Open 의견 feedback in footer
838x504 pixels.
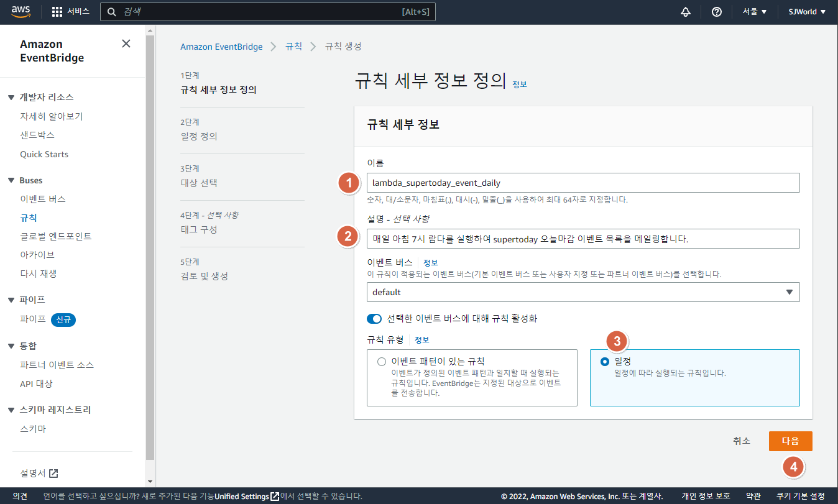click(20, 496)
